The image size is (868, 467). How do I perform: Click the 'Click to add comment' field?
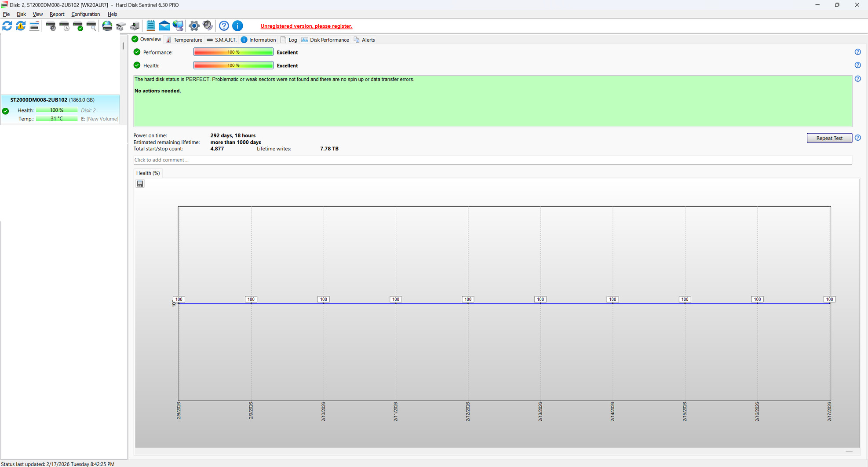[492, 160]
